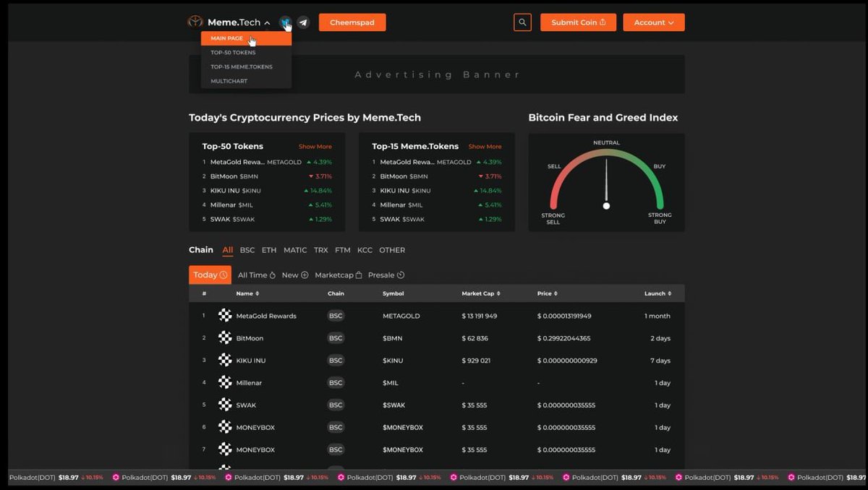868x490 pixels.
Task: Click the Submit Coin button
Action: click(x=579, y=22)
